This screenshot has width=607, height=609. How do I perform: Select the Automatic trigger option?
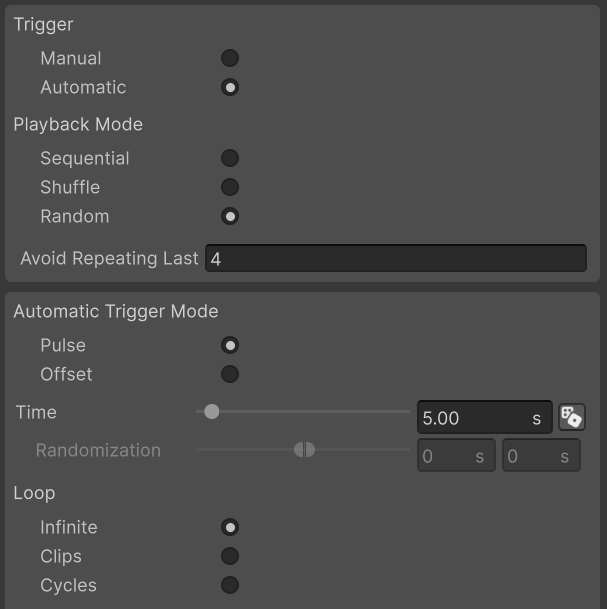230,87
